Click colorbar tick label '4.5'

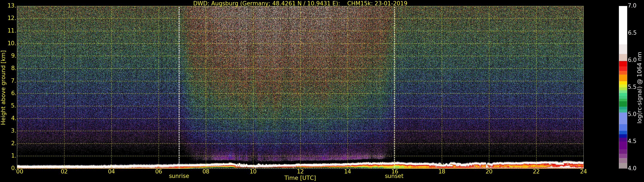632,141
